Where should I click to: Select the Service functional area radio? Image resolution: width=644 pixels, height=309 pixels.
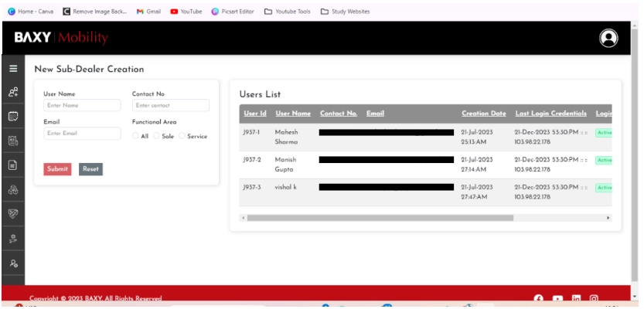tap(182, 136)
